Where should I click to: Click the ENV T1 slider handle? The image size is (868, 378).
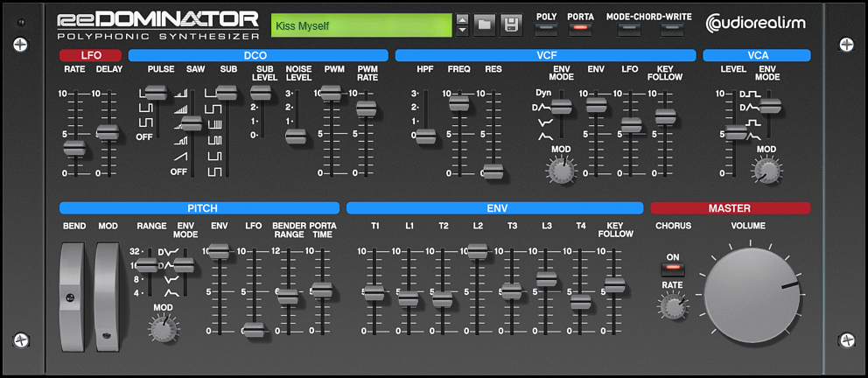(374, 292)
